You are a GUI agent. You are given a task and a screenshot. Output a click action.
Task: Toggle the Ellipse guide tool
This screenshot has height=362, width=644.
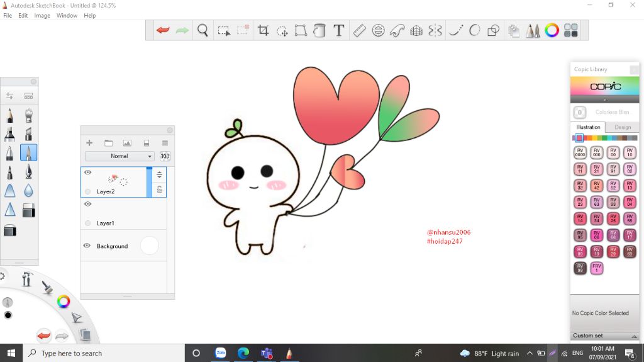click(x=378, y=30)
